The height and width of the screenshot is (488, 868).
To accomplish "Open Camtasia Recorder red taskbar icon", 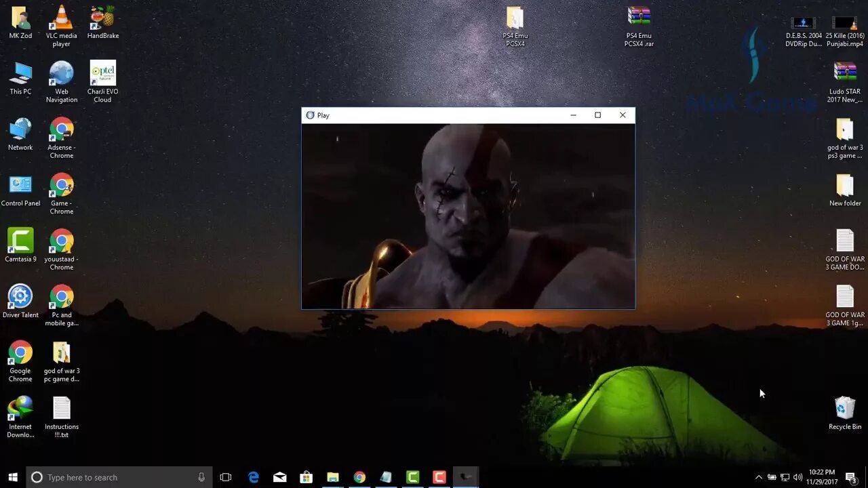I will pos(439,477).
